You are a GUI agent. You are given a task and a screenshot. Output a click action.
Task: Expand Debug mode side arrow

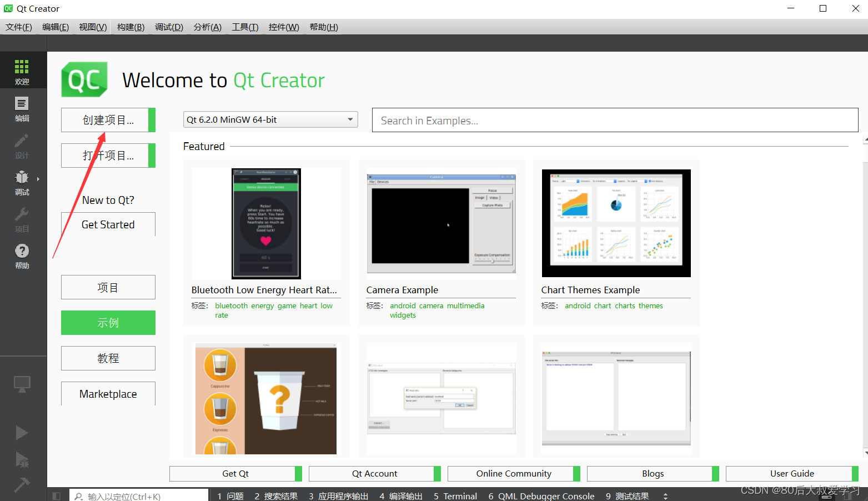coord(38,179)
